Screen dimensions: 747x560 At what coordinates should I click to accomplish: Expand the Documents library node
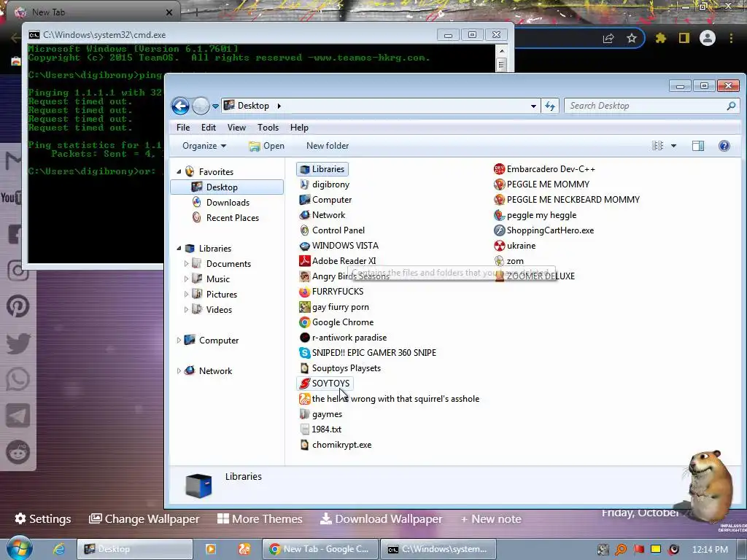[x=186, y=263]
